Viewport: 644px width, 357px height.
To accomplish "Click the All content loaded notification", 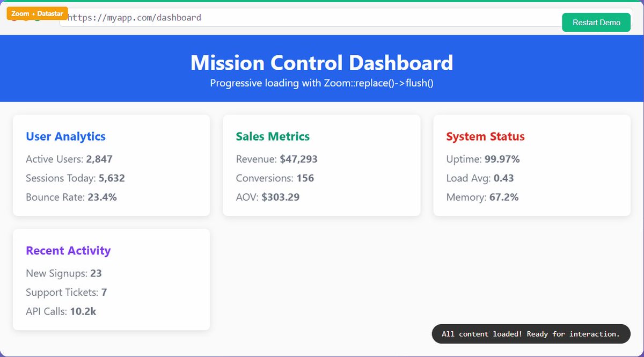I will point(531,334).
